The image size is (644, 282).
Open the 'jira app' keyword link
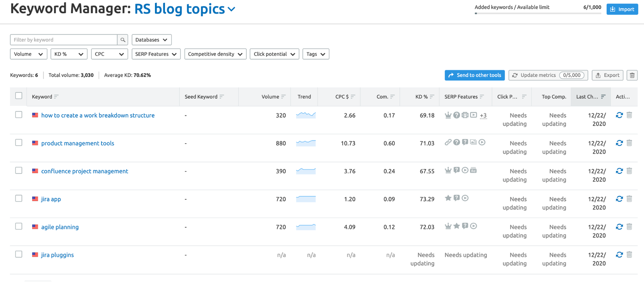click(x=51, y=199)
